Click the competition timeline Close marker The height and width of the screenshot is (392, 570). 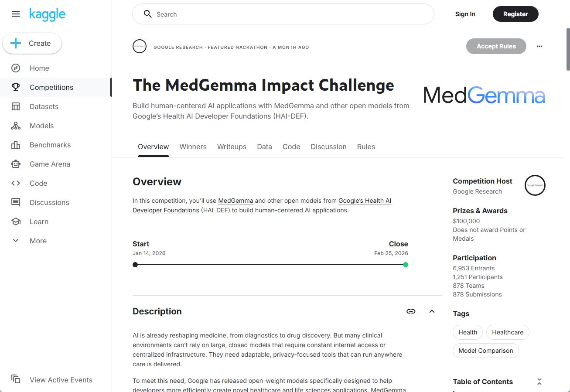[406, 265]
